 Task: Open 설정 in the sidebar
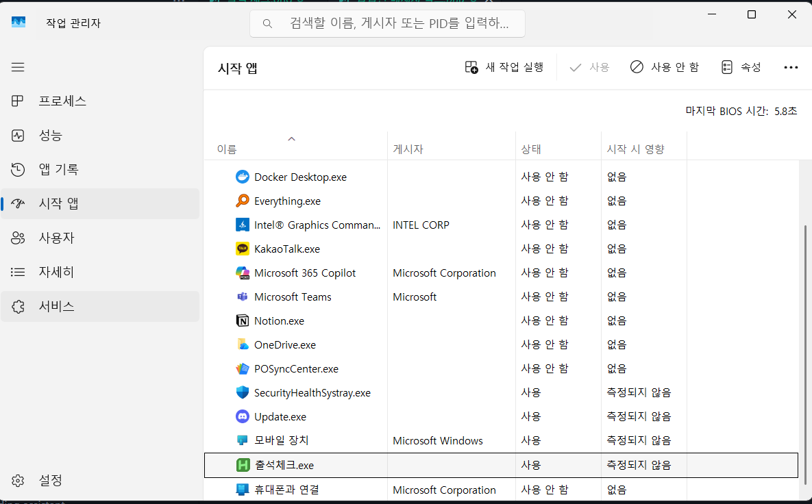coord(100,480)
